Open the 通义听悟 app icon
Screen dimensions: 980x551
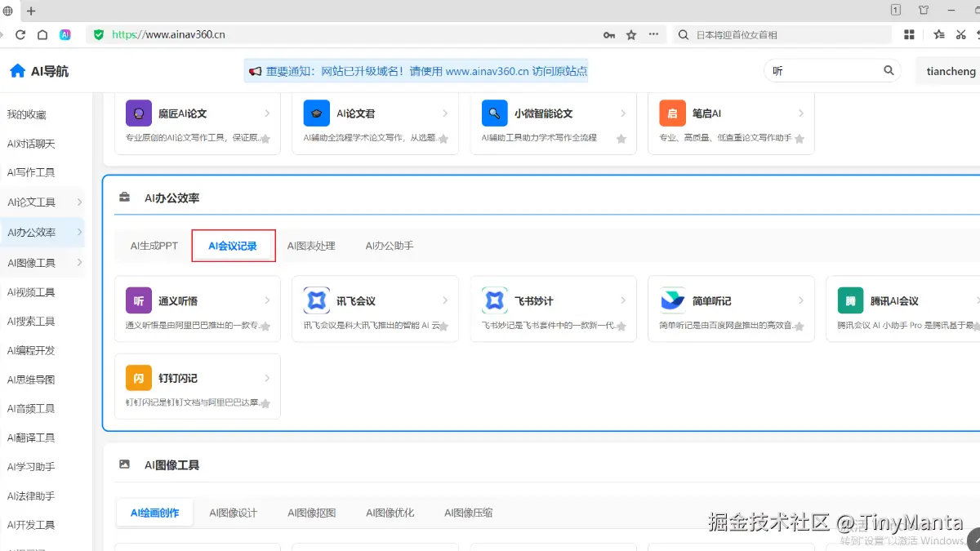(x=138, y=300)
